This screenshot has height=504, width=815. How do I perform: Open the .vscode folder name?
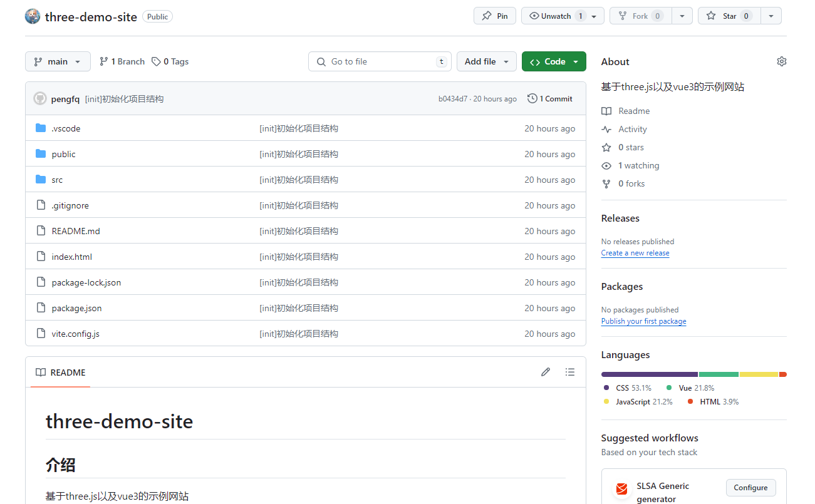[66, 128]
